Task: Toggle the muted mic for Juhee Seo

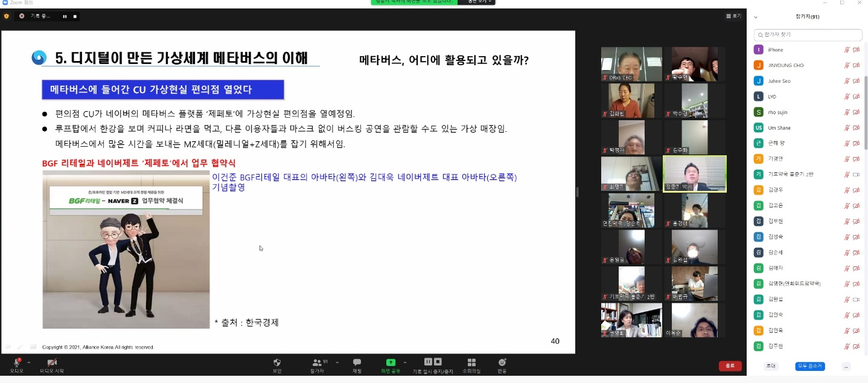Action: (847, 81)
